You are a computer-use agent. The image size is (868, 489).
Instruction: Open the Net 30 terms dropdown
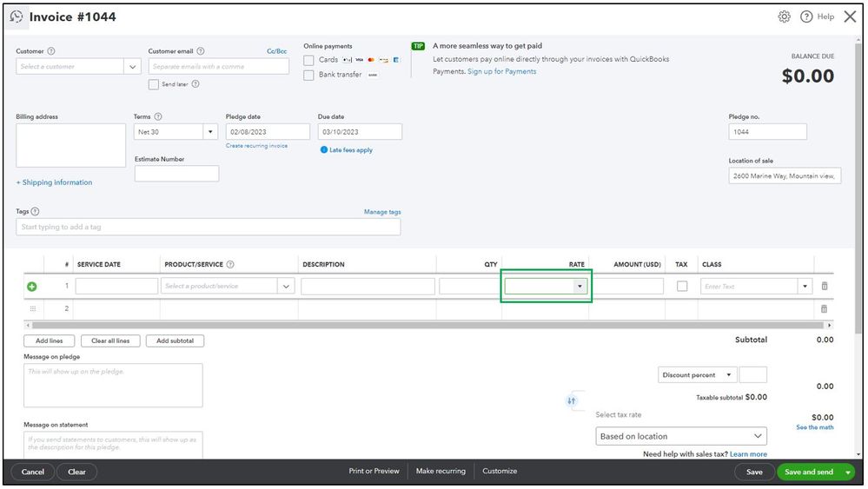210,132
